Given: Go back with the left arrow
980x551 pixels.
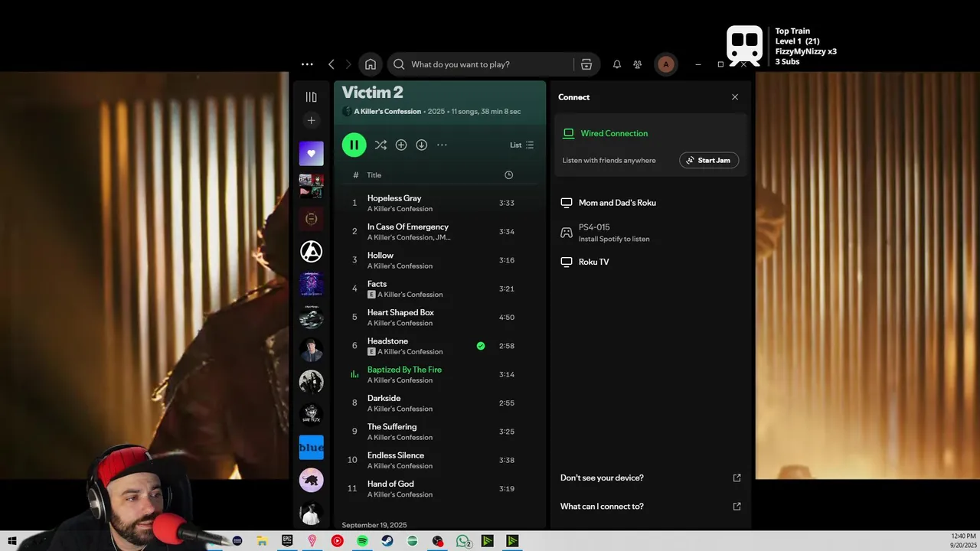Looking at the screenshot, I should tap(331, 64).
